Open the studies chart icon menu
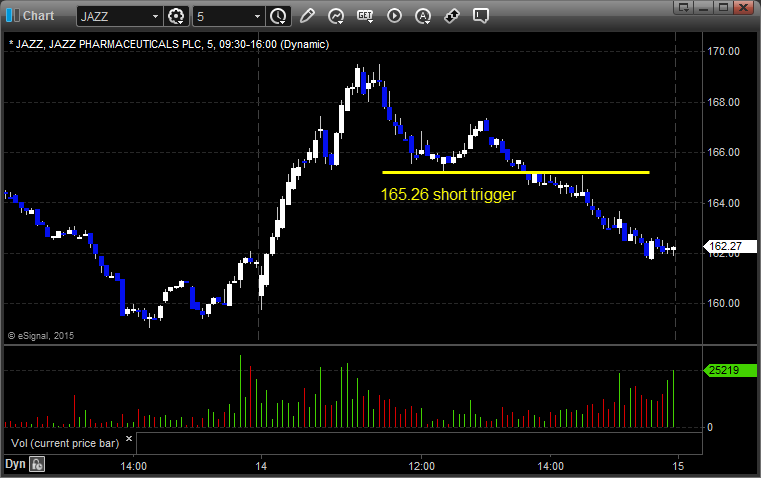The width and height of the screenshot is (761, 478). 336,16
